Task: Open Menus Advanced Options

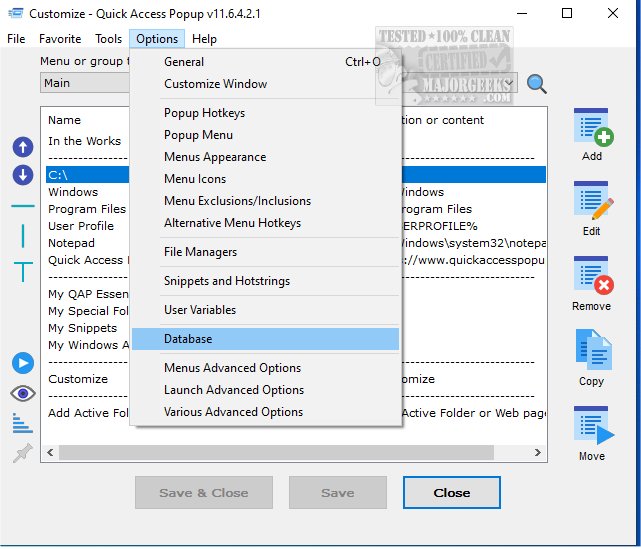Action: click(265, 368)
